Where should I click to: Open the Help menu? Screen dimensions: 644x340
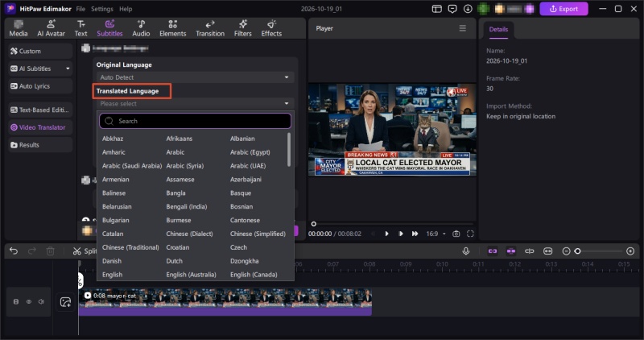pyautogui.click(x=126, y=9)
